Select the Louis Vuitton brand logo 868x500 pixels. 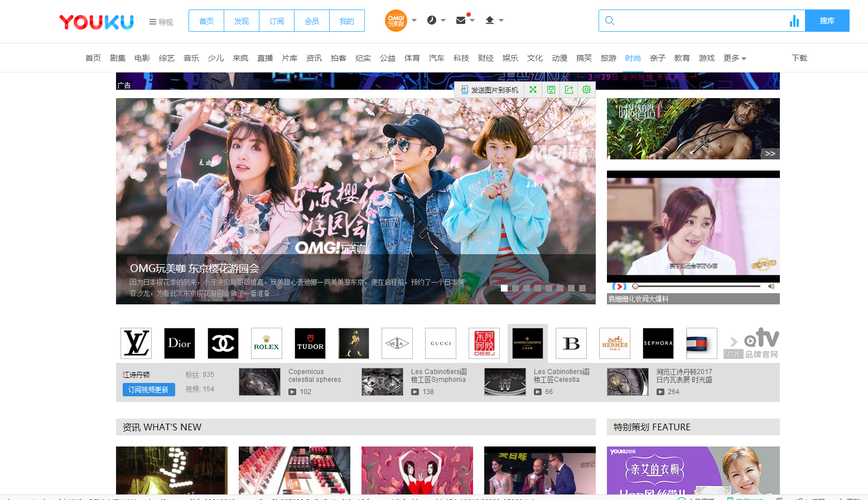point(136,343)
